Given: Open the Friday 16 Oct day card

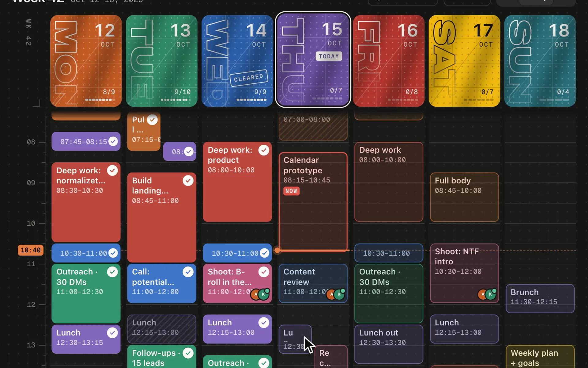Looking at the screenshot, I should click(x=389, y=61).
